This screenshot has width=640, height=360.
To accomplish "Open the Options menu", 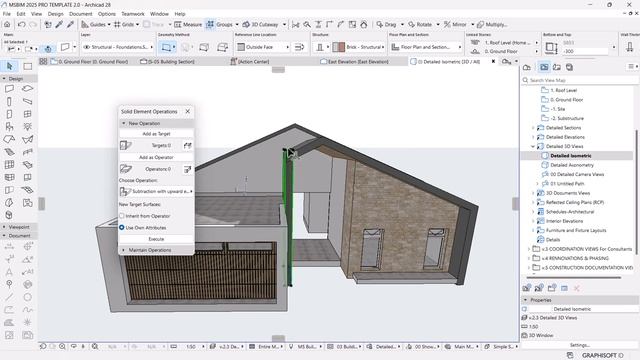I will (x=107, y=14).
